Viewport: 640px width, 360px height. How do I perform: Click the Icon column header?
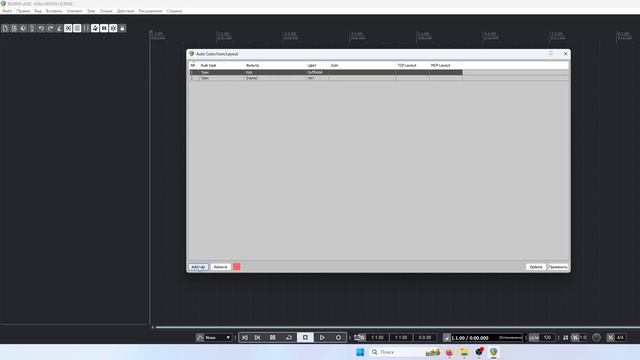coord(335,65)
